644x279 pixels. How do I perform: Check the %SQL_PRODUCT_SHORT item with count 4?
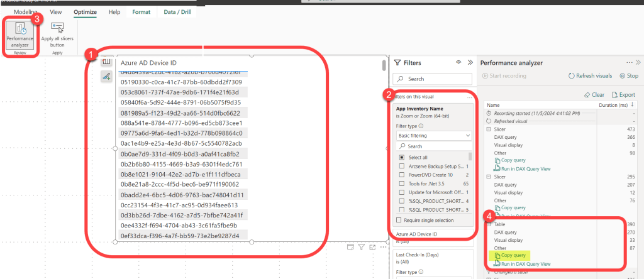pos(401,201)
